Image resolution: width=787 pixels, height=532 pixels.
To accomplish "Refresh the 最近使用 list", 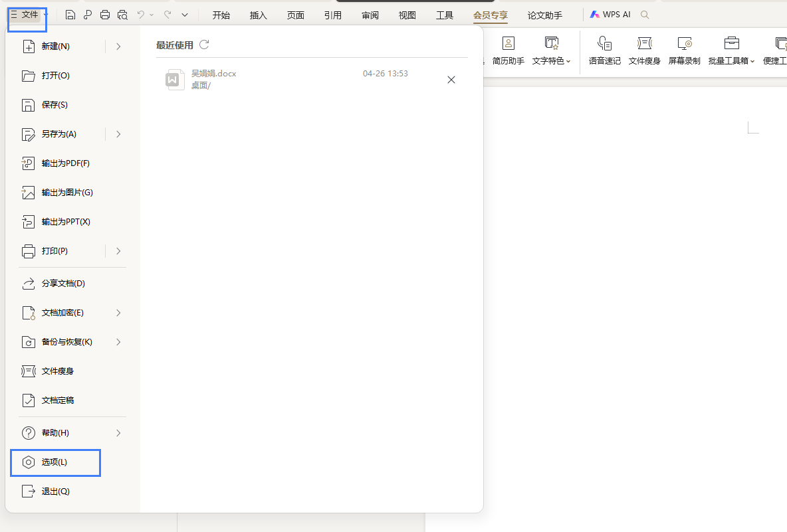I will coord(204,44).
